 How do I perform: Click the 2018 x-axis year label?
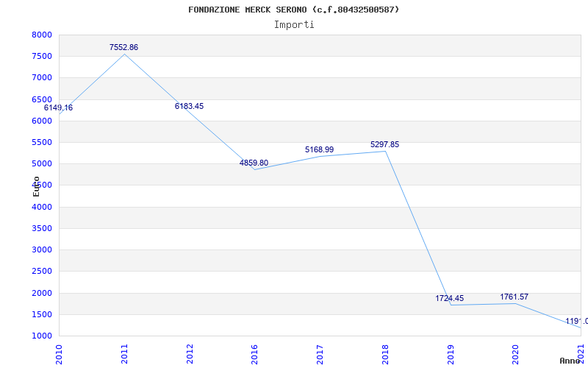(385, 354)
